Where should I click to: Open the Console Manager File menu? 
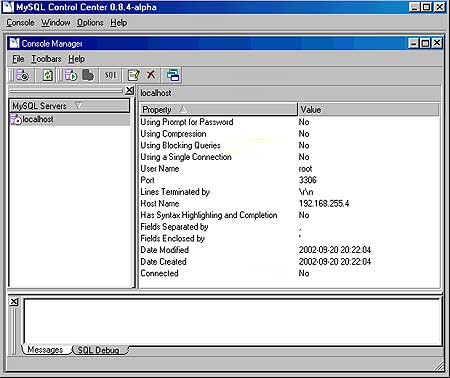point(18,59)
